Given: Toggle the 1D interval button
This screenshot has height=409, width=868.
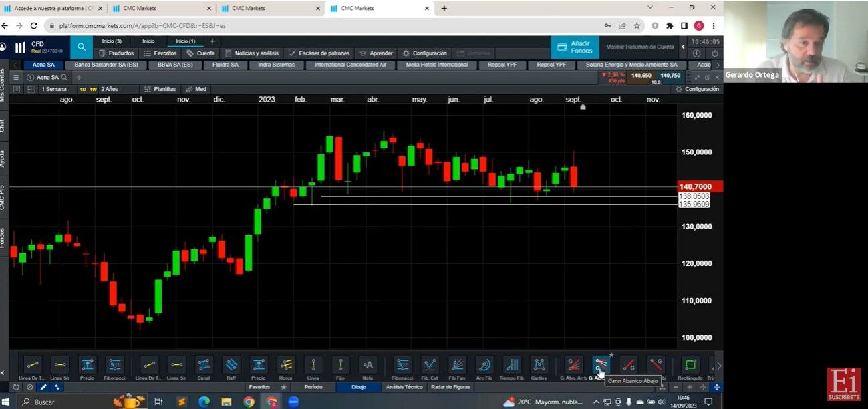Looking at the screenshot, I should [83, 89].
